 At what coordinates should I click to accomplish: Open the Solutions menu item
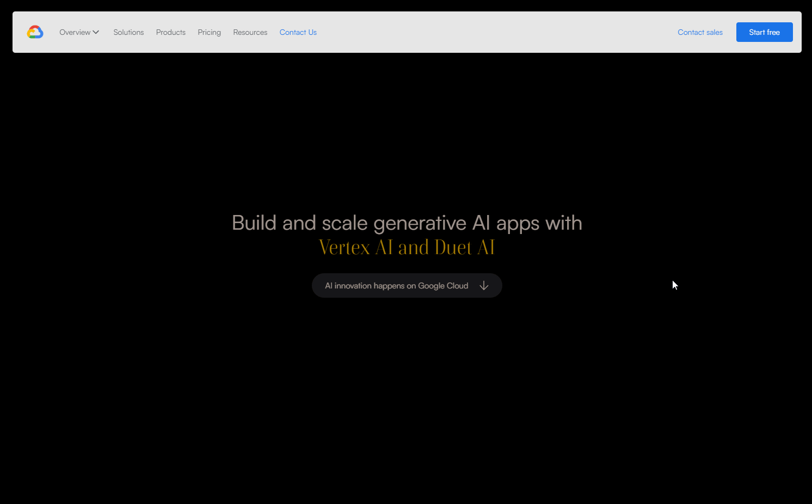128,32
